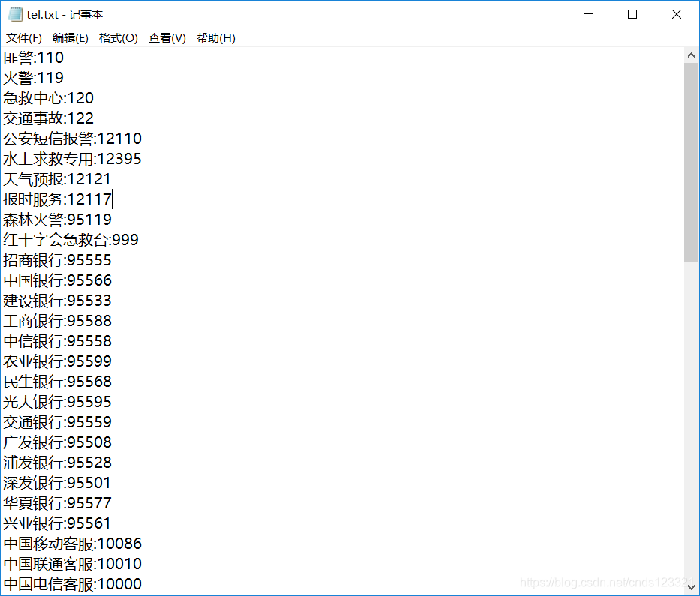Open the 帮助(H) menu
This screenshot has width=700, height=596.
(x=215, y=38)
